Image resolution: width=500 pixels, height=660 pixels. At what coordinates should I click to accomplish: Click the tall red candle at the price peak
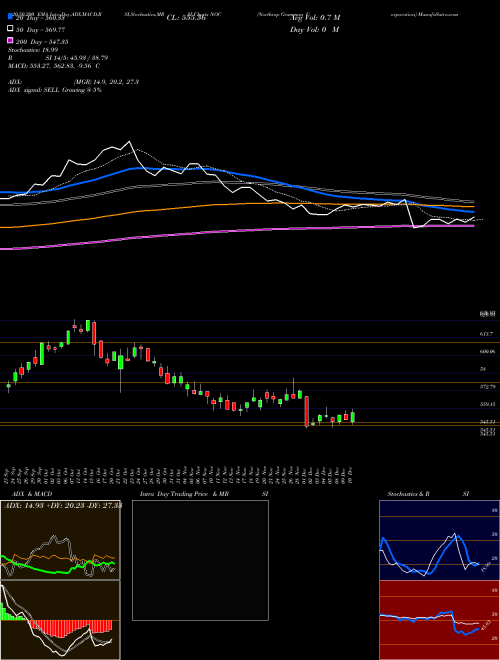click(94, 333)
